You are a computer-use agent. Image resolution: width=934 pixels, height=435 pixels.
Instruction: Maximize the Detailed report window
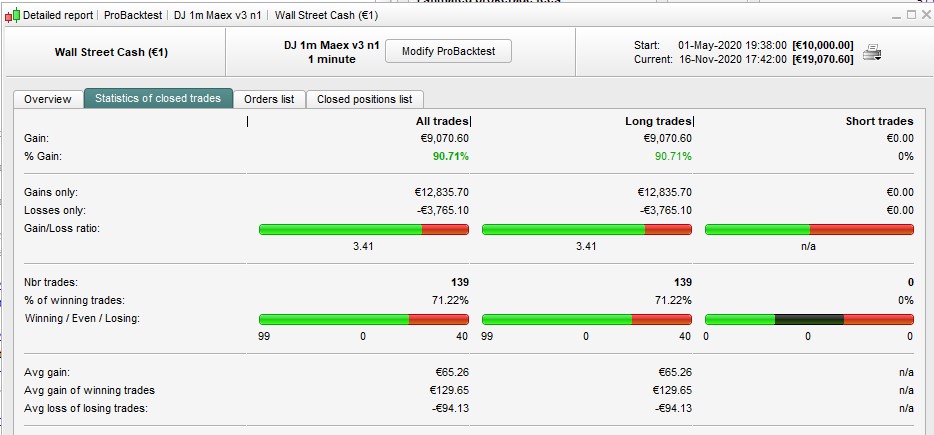(x=911, y=15)
